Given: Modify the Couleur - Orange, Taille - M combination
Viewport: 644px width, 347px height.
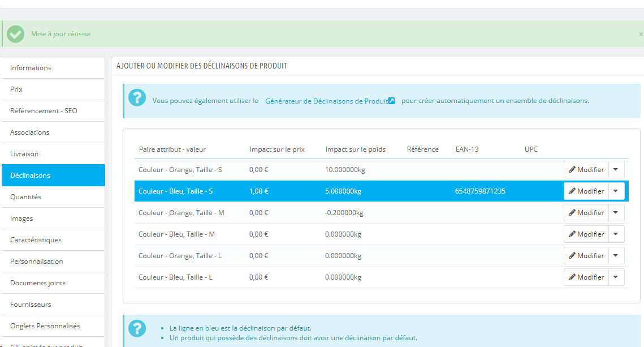Looking at the screenshot, I should 586,212.
